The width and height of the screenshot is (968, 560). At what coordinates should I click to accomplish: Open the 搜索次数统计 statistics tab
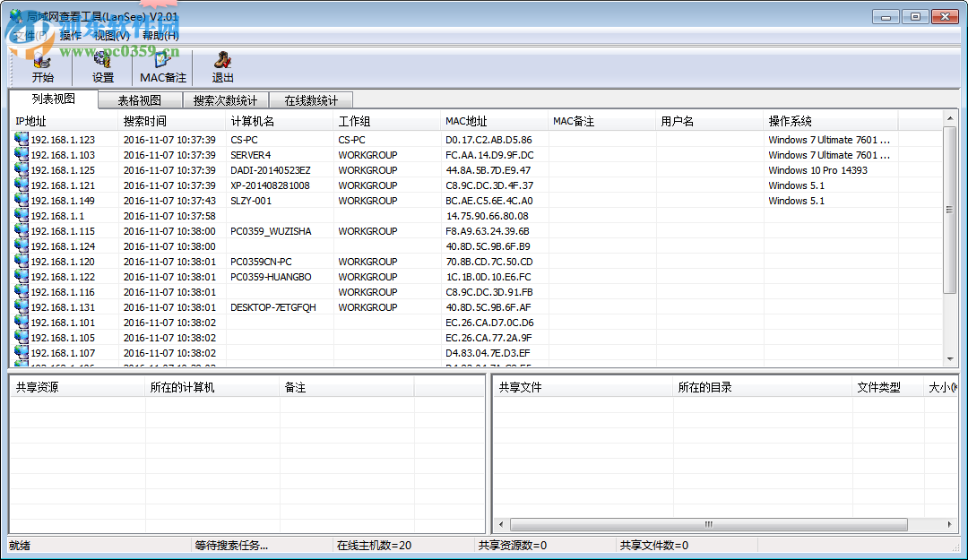pos(226,99)
